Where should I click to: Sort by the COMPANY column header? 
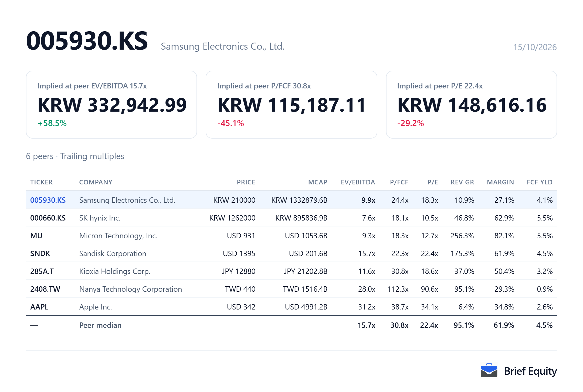pyautogui.click(x=96, y=182)
